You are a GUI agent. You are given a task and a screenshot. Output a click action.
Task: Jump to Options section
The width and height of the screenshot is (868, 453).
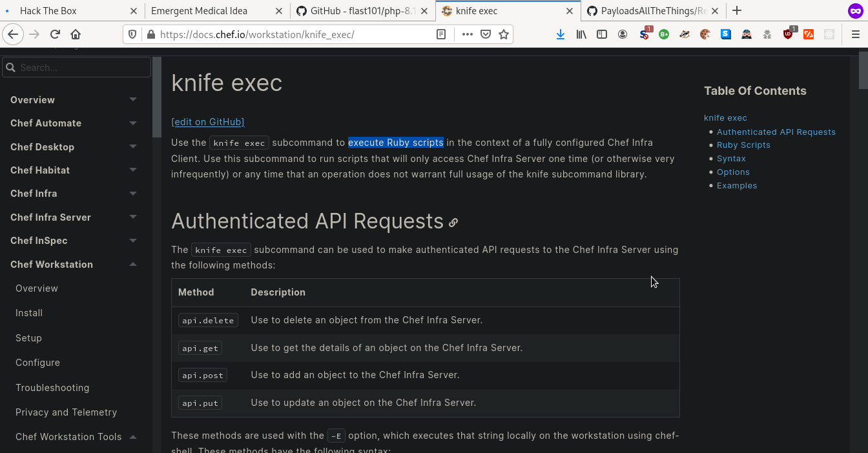click(x=733, y=172)
